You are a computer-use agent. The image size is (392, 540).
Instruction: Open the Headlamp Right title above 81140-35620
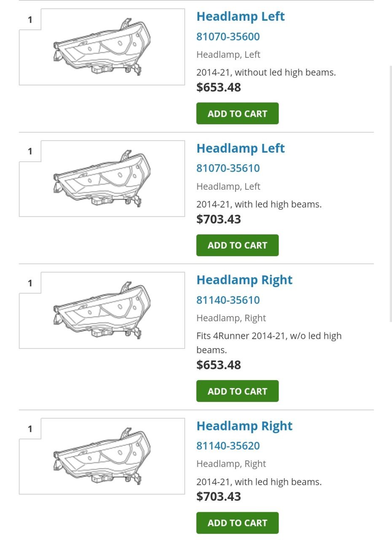coord(244,426)
